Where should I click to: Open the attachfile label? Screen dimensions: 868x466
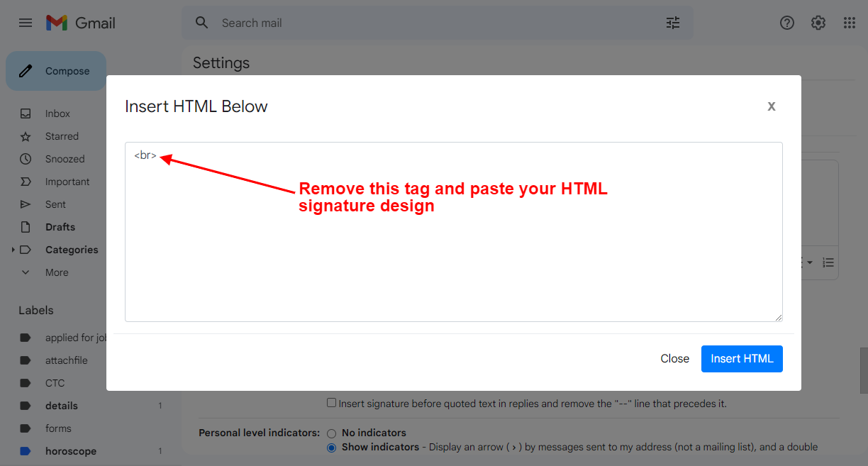click(x=67, y=360)
